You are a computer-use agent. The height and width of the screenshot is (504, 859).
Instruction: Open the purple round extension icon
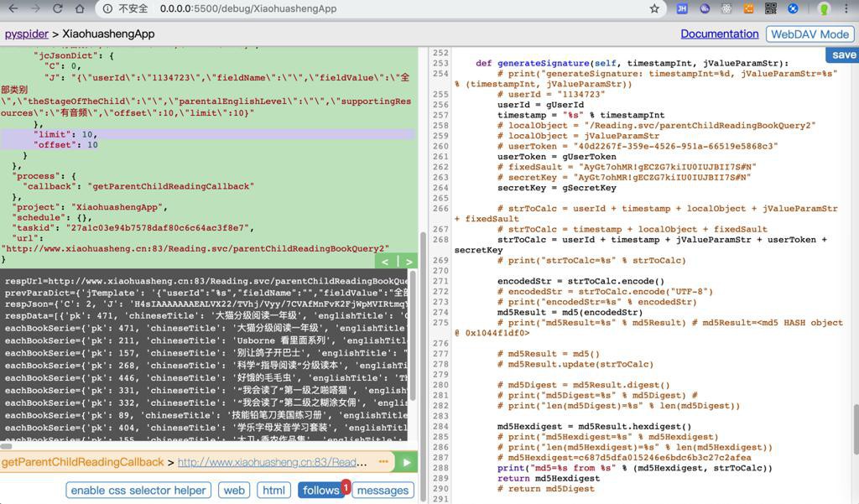pyautogui.click(x=705, y=8)
